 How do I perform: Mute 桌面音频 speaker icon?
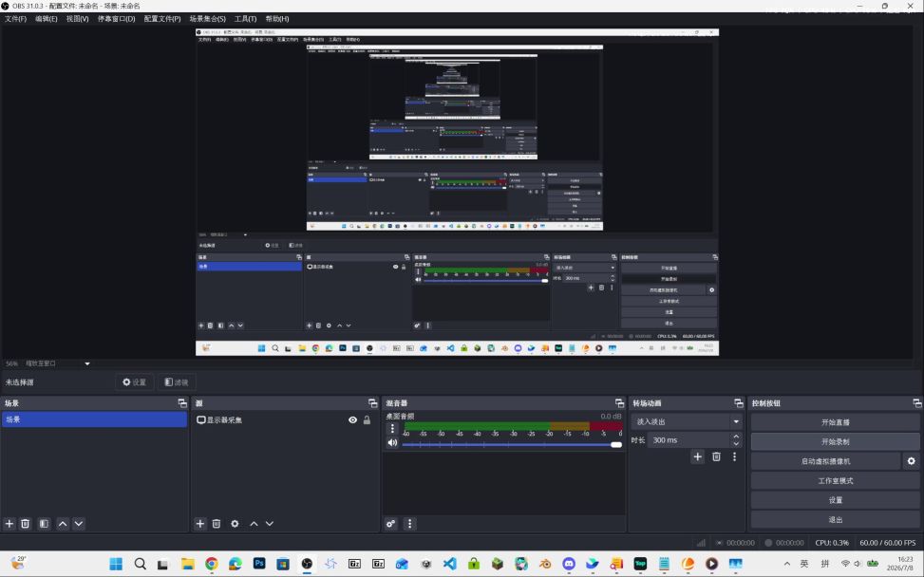(392, 443)
